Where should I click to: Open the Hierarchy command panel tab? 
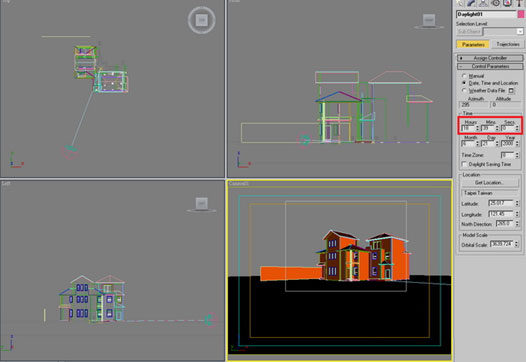tap(483, 3)
